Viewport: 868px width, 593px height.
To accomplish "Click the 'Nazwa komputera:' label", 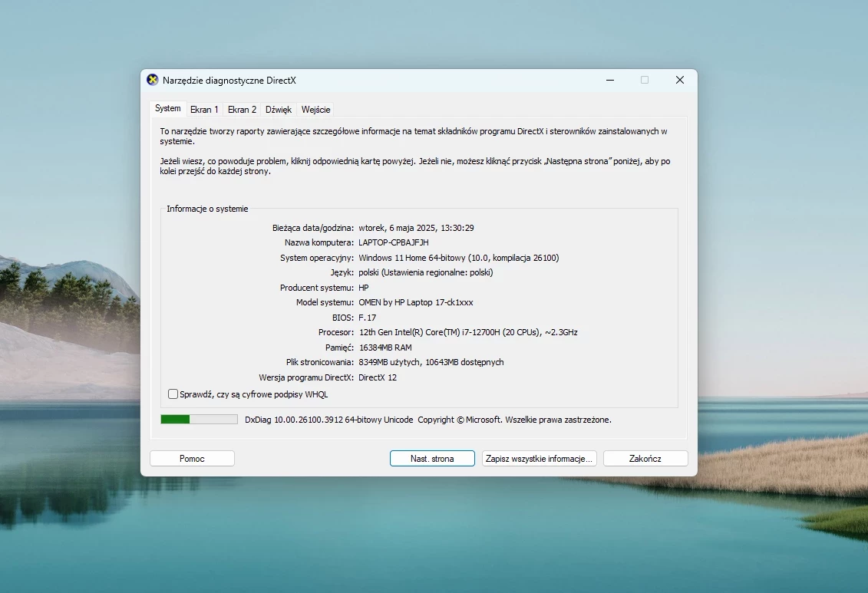I will click(318, 242).
